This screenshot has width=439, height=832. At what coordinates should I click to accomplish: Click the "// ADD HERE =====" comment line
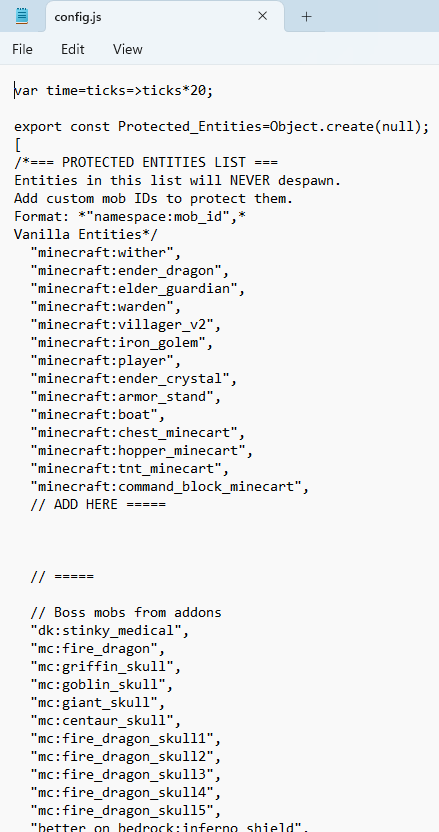point(98,505)
